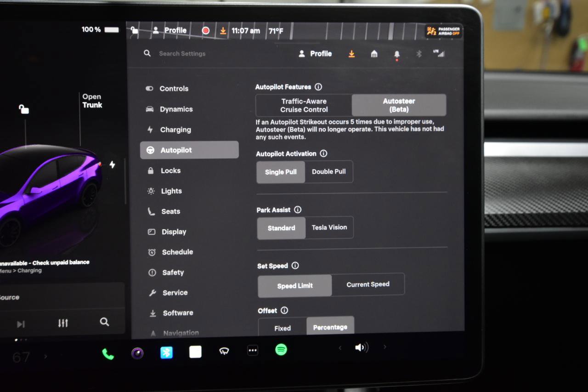Open Bluetooth app in bottom dock
The width and height of the screenshot is (588, 392).
pyautogui.click(x=166, y=352)
